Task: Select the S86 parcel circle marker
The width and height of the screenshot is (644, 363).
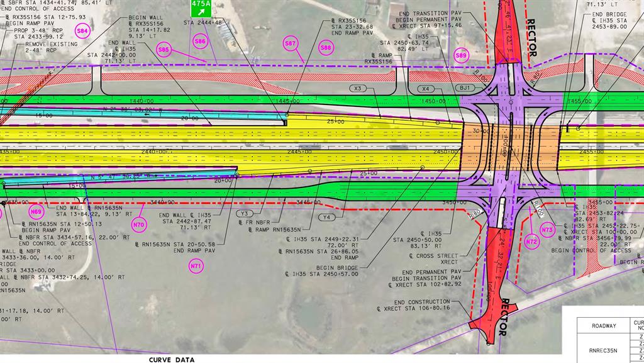Action: pos(200,42)
